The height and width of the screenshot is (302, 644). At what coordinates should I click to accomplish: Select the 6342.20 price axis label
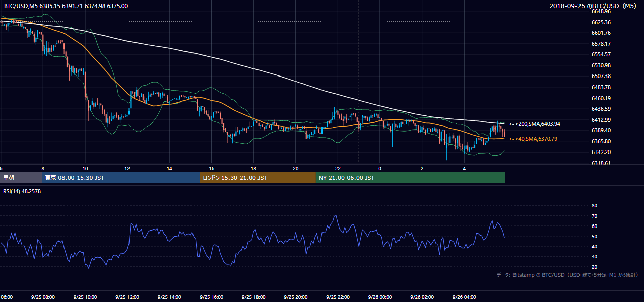(601, 152)
